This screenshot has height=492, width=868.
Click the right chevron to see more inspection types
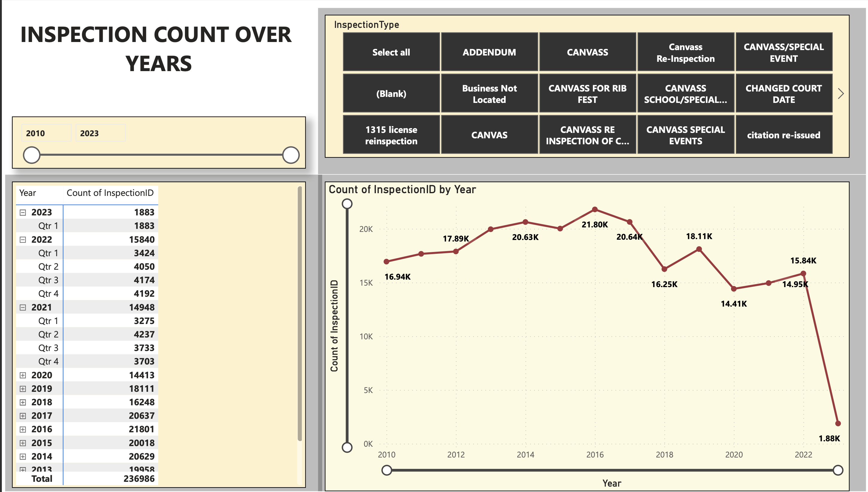pyautogui.click(x=841, y=93)
